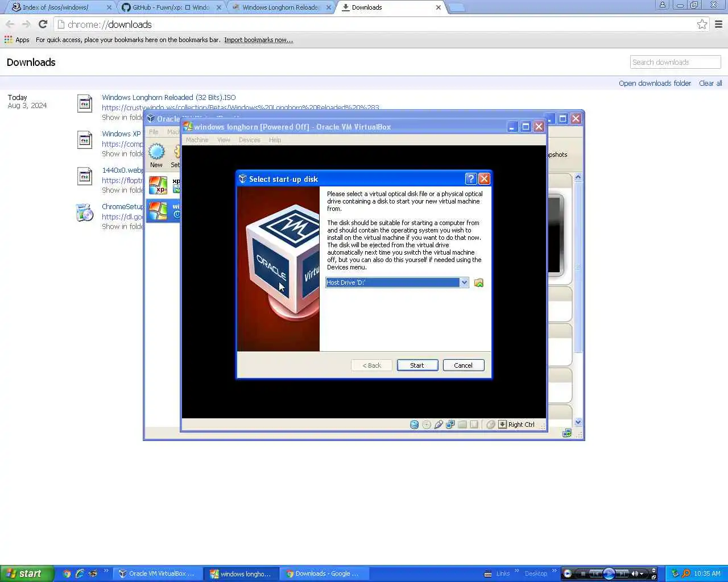
Task: Open the Apps shortcut in bookmarks bar
Action: pyautogui.click(x=17, y=40)
